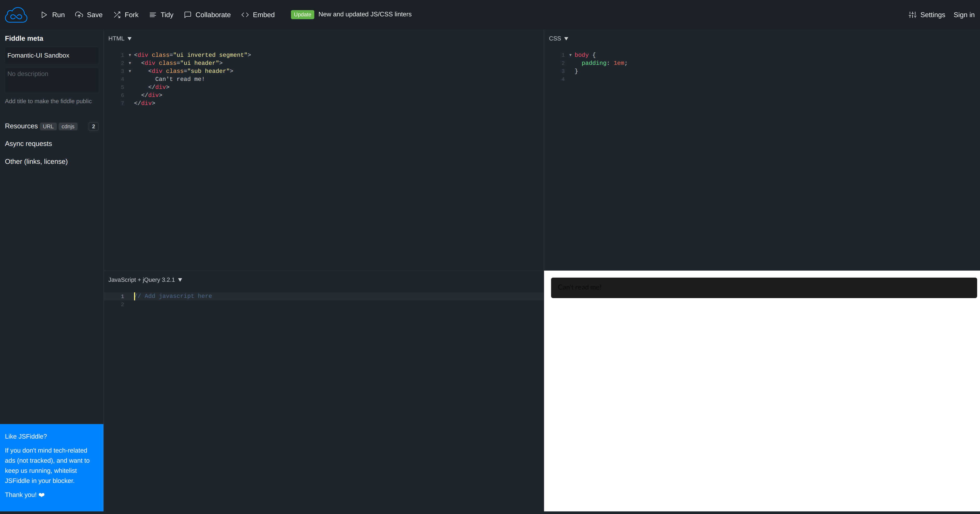Open the HTML panel dropdown
The image size is (980, 514).
coord(120,38)
